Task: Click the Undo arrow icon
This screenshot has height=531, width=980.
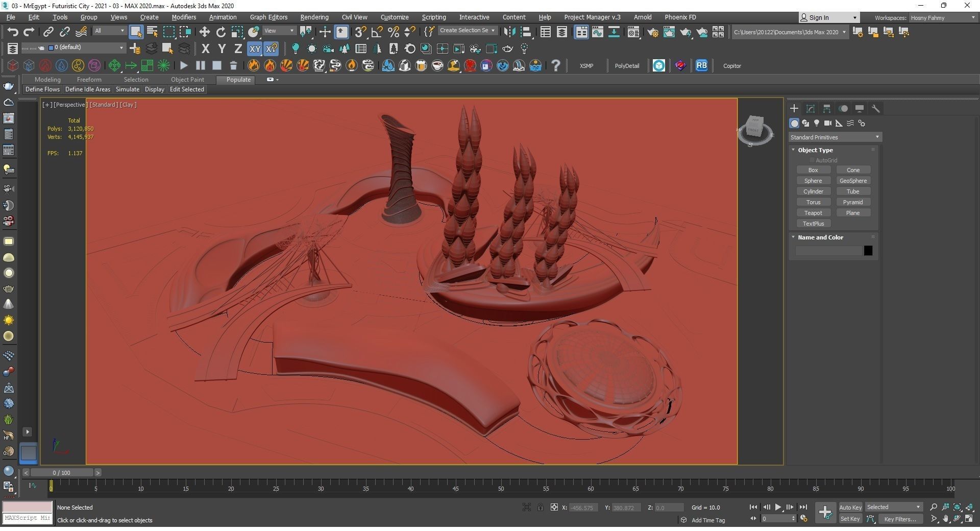Action: [x=13, y=32]
